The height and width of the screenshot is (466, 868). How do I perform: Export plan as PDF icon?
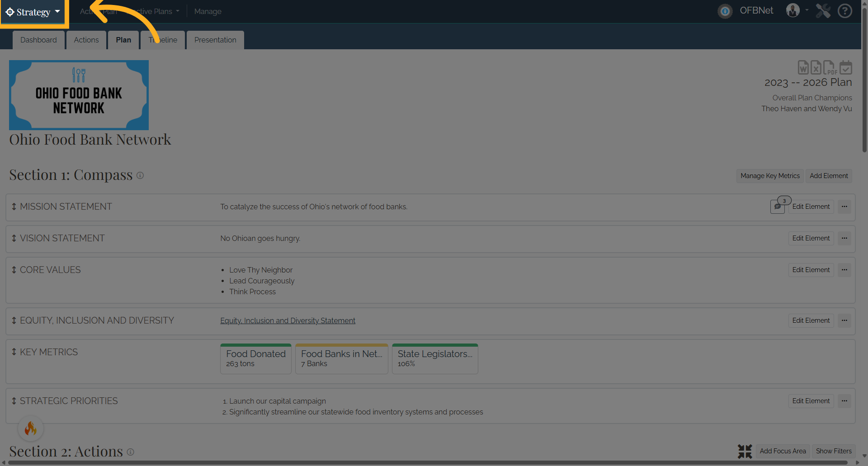pos(830,67)
